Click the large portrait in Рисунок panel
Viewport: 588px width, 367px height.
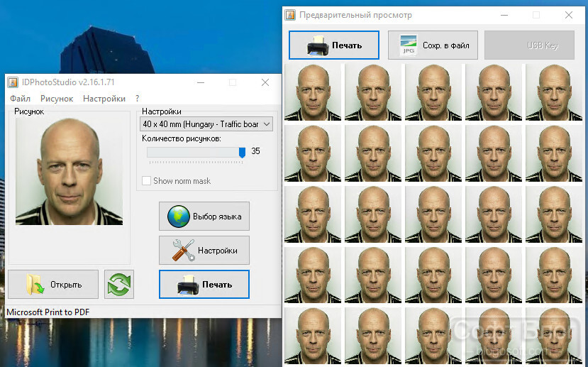69,172
